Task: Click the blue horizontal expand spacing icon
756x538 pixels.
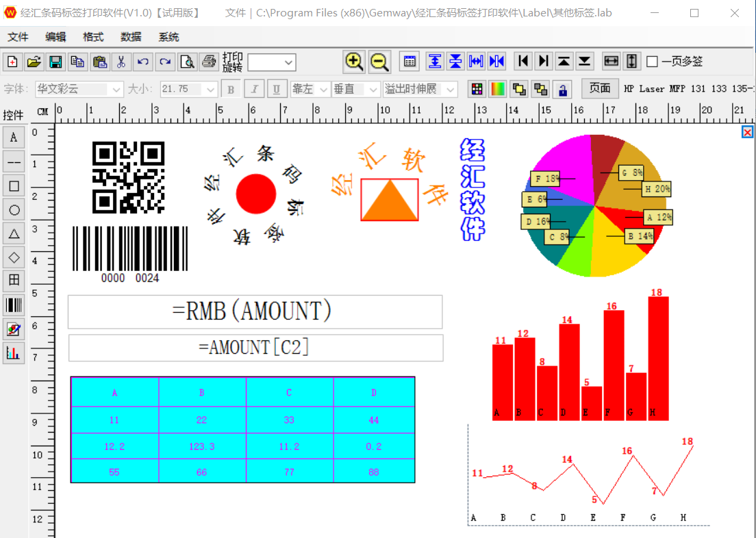Action: pos(476,61)
